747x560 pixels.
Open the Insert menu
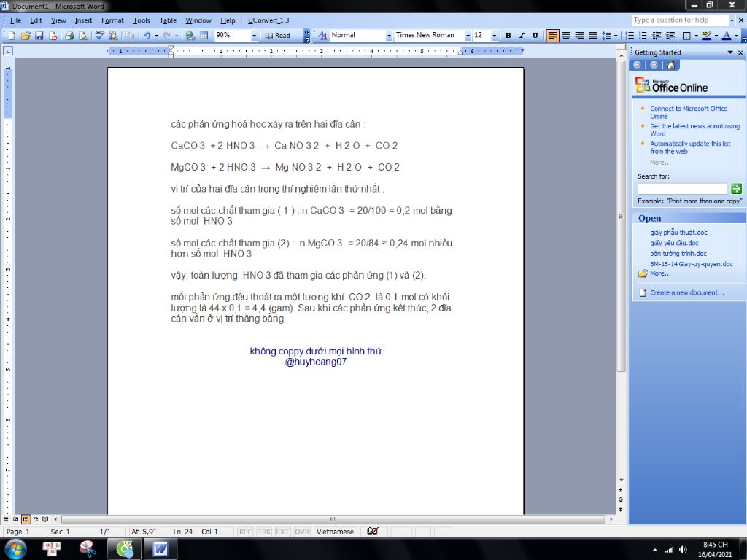83,20
